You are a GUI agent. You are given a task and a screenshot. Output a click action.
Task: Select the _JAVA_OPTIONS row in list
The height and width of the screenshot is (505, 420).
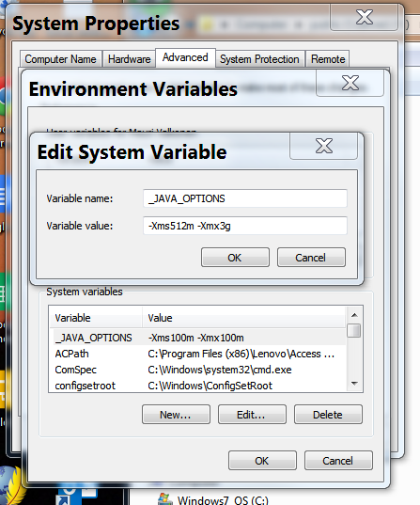click(197, 338)
